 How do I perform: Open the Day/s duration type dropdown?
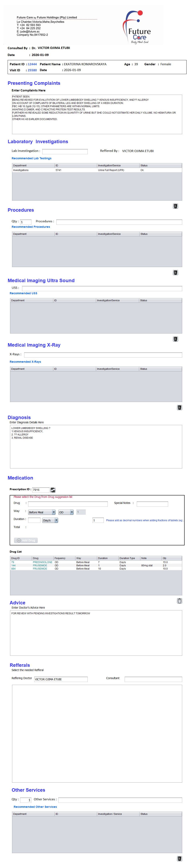50,520
